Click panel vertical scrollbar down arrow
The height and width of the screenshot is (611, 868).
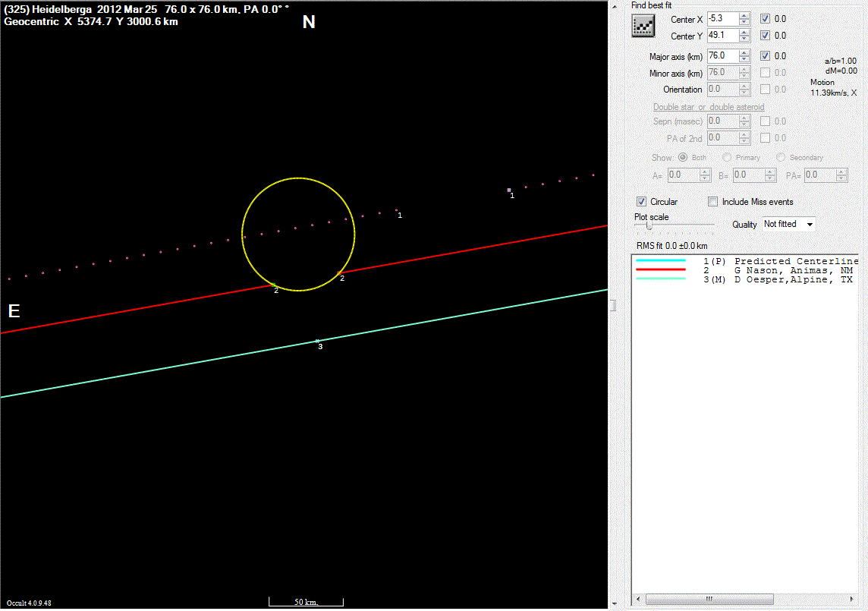pos(615,604)
